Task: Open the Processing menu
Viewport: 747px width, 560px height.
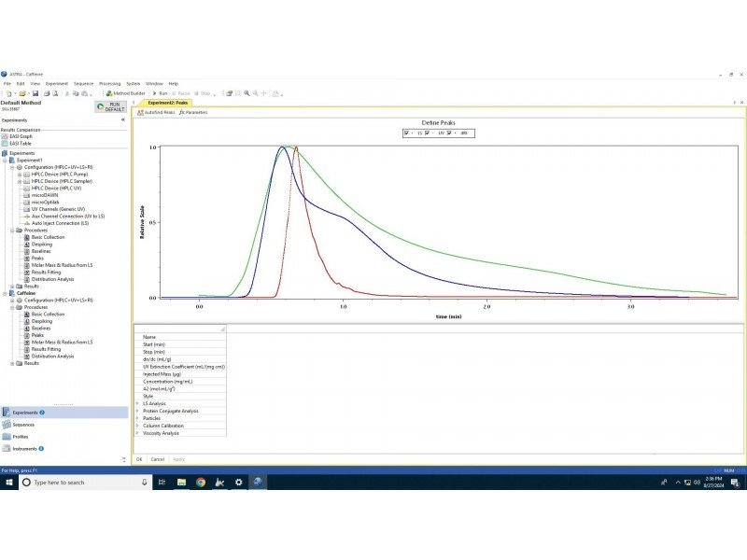Action: (110, 84)
